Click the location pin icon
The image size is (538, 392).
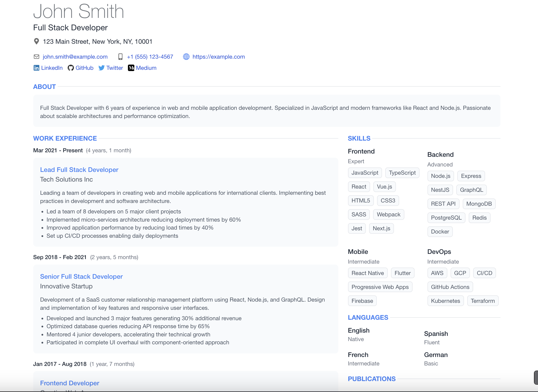[x=37, y=41]
